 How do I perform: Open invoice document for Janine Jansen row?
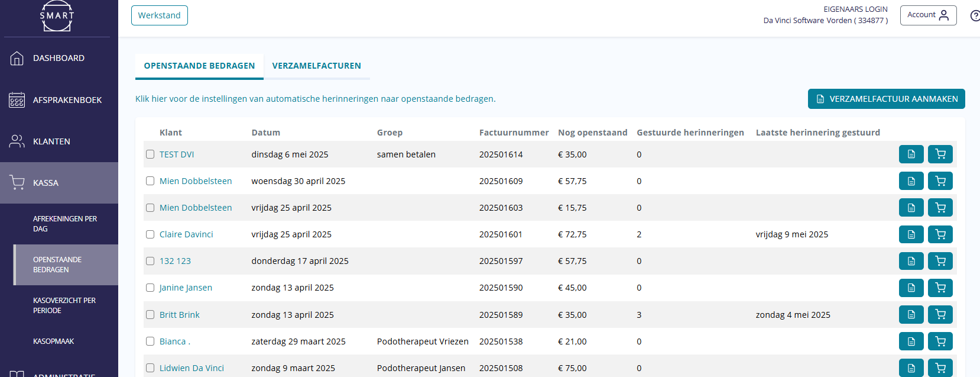tap(911, 288)
